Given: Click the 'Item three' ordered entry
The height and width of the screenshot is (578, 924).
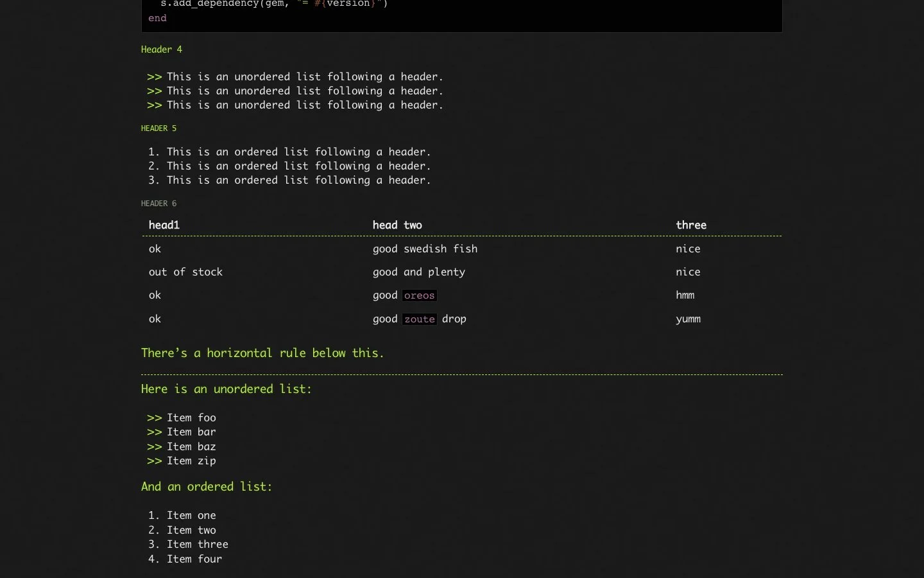Looking at the screenshot, I should click(198, 545).
